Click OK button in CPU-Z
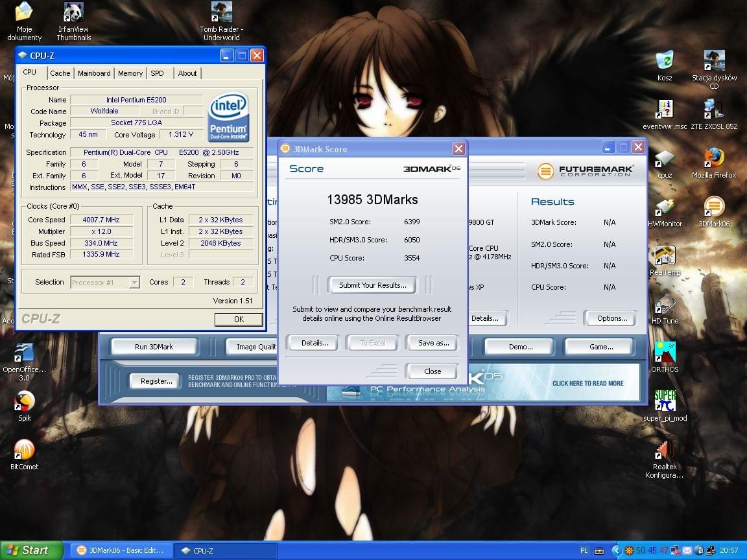Screen dimensions: 747x560 [239, 320]
